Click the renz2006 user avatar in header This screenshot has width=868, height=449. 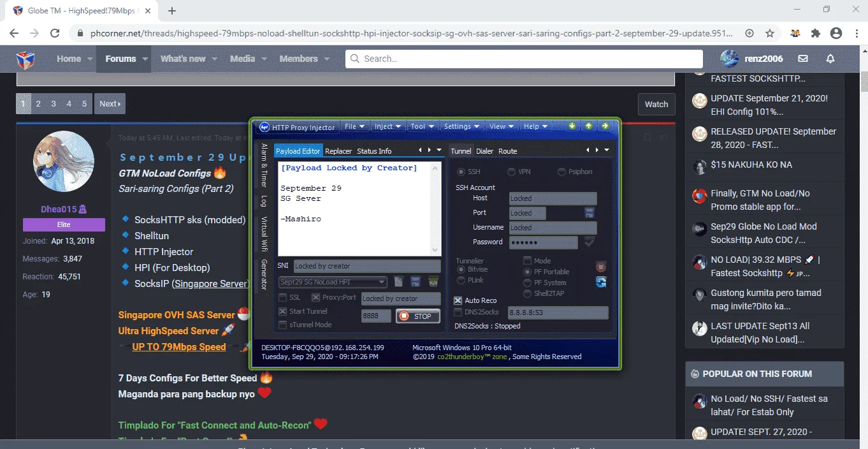[x=729, y=59]
